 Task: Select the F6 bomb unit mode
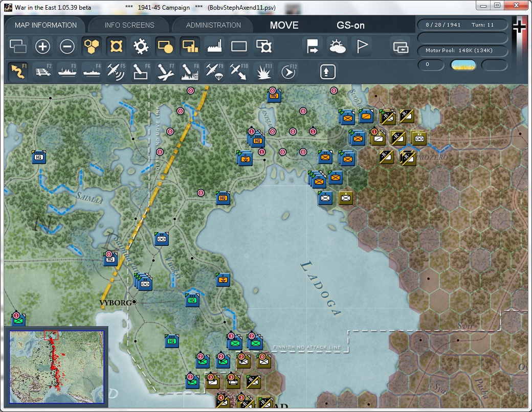(141, 72)
